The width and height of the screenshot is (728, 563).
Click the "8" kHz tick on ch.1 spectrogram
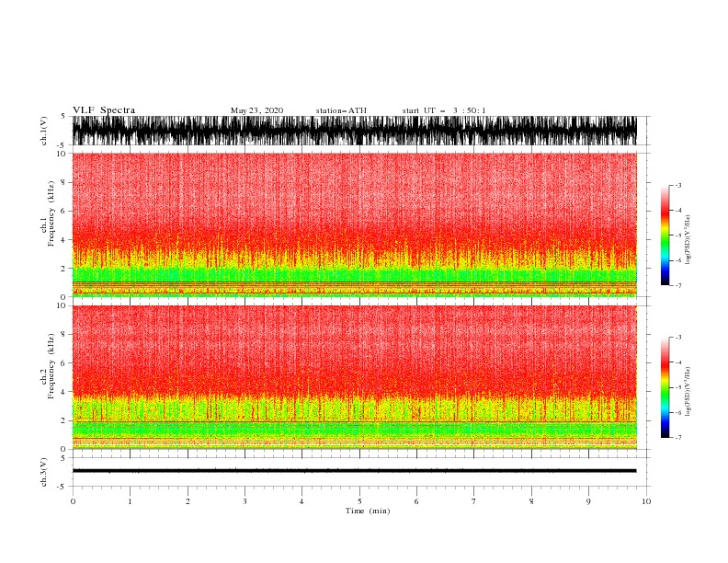[x=63, y=182]
